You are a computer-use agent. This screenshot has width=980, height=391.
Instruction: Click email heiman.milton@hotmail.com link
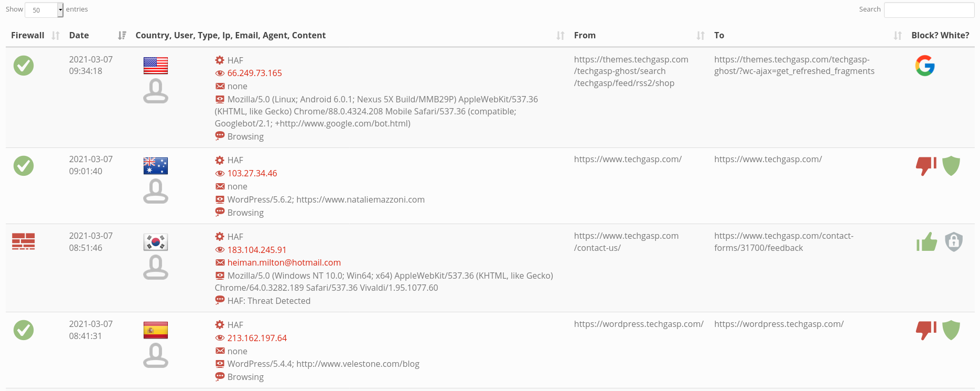click(284, 262)
